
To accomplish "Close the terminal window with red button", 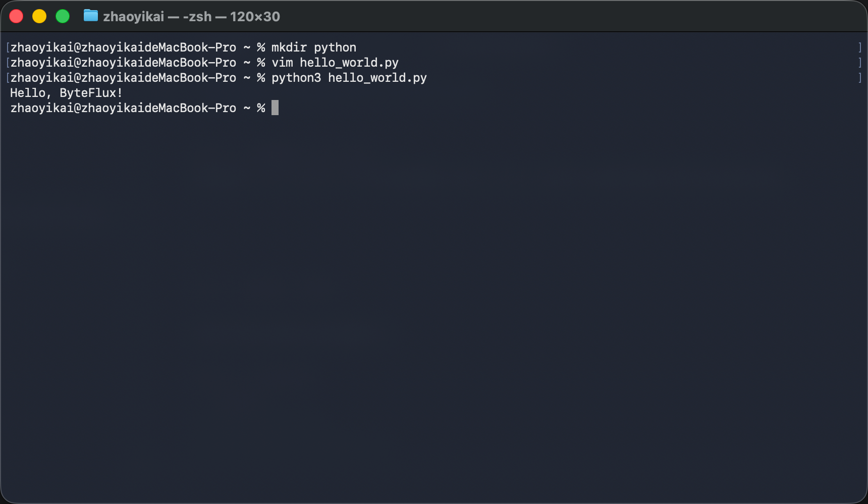I will coord(16,16).
